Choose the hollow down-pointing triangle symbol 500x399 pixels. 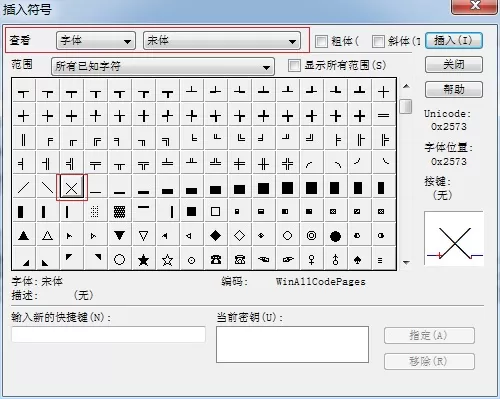click(x=144, y=236)
